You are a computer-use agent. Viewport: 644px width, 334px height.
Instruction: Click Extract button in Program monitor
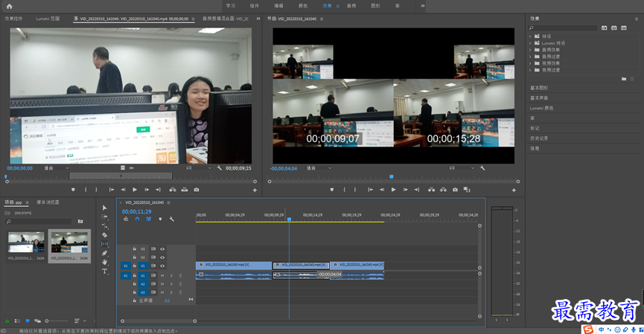443,190
